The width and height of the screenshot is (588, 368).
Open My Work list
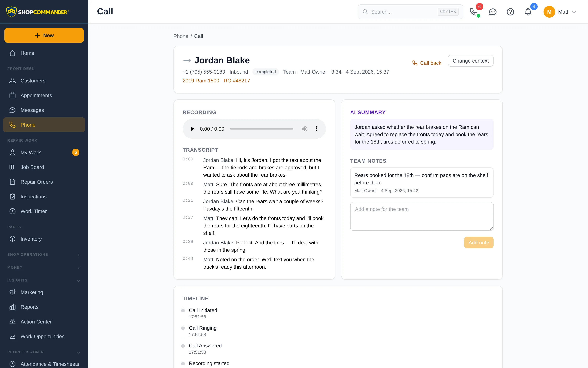click(x=44, y=152)
